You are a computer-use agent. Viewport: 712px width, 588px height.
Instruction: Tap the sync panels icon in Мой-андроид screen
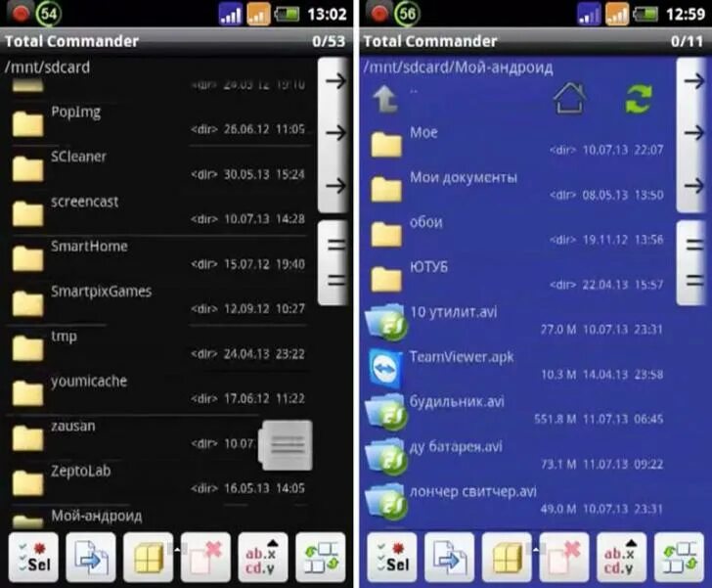[680, 557]
